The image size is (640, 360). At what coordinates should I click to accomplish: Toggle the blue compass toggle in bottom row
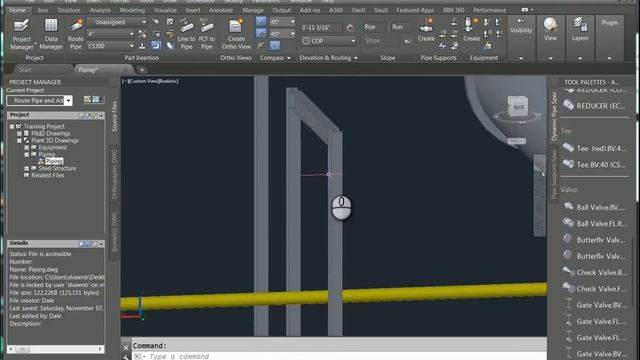pos(275,46)
